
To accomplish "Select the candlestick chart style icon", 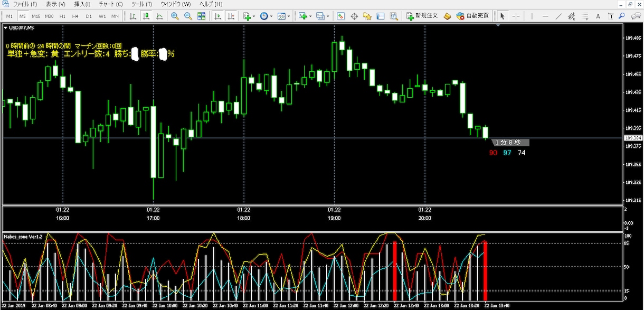I will [146, 16].
